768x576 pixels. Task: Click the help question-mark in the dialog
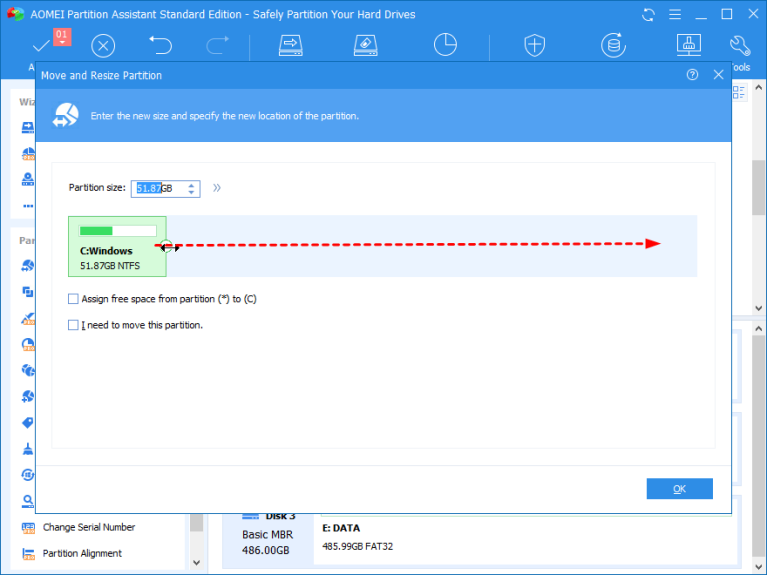(692, 75)
